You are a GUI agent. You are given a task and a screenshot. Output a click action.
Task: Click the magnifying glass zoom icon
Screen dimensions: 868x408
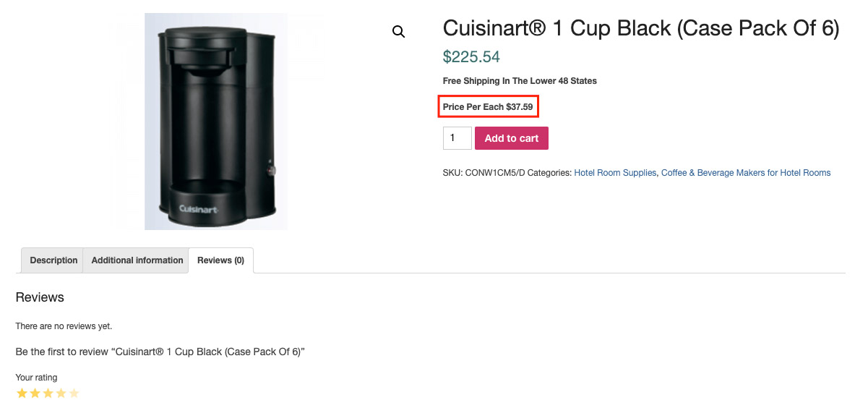tap(398, 32)
